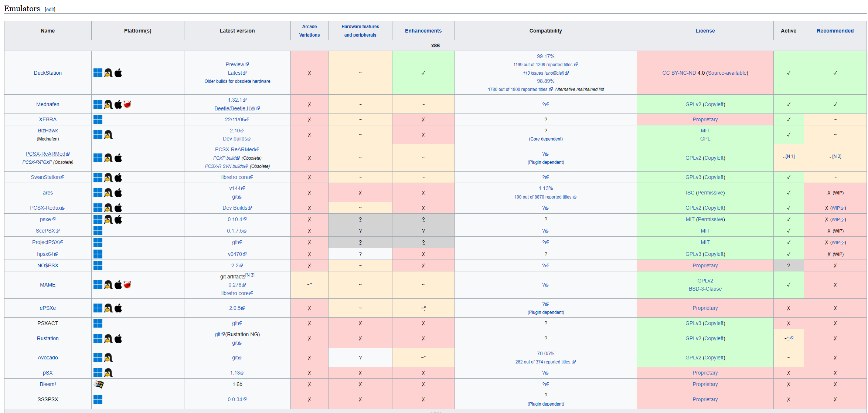Click the Windows icon in PSXACT row
Viewport: 868px width, 413px height.
click(98, 323)
